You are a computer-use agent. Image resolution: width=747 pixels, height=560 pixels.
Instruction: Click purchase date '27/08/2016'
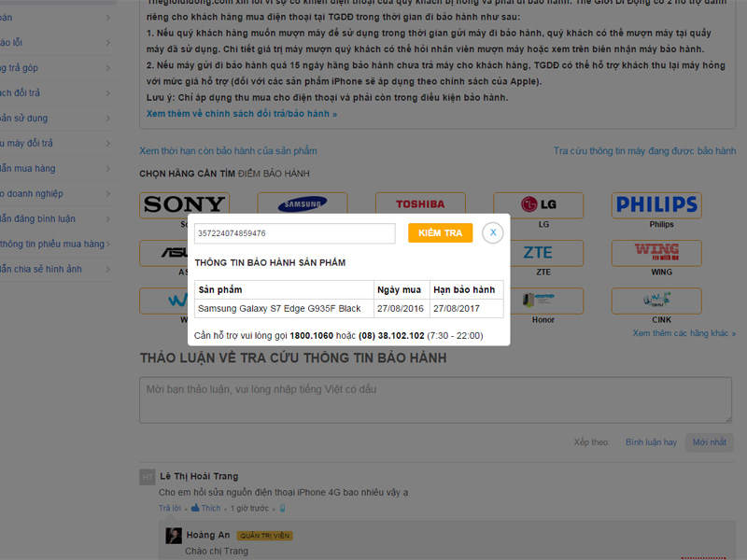pos(401,309)
